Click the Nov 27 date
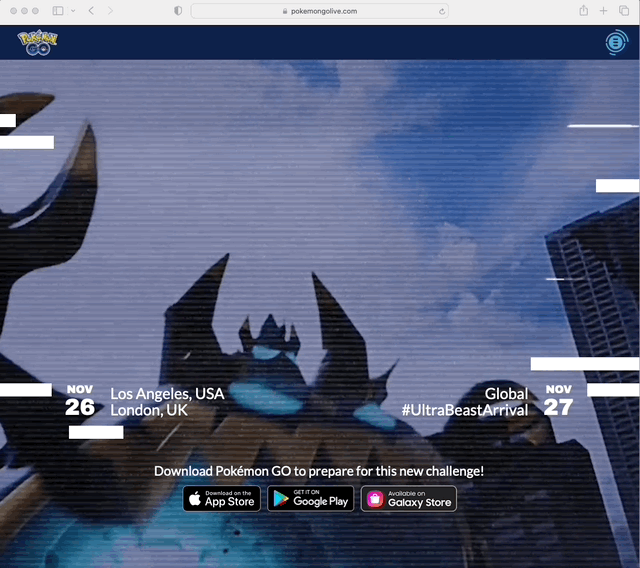The width and height of the screenshot is (640, 568). coord(559,401)
